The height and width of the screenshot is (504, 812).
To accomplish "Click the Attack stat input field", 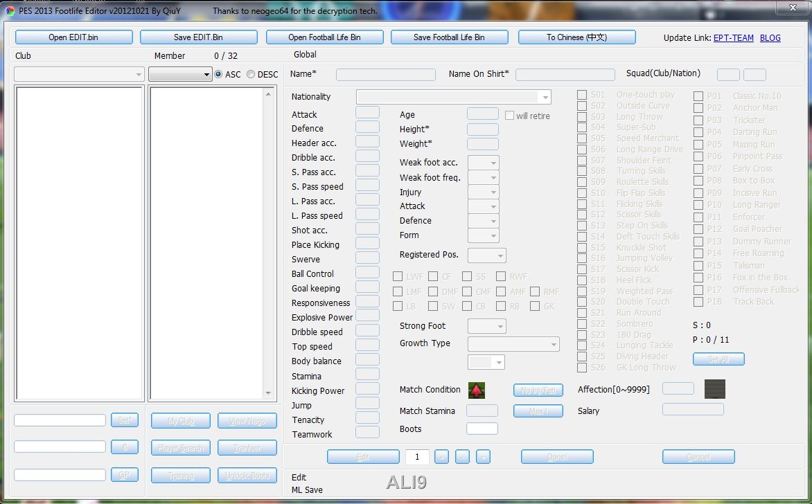I will click(368, 112).
